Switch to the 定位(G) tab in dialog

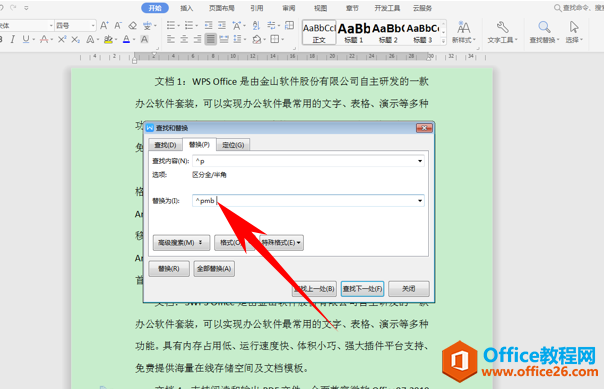click(233, 145)
